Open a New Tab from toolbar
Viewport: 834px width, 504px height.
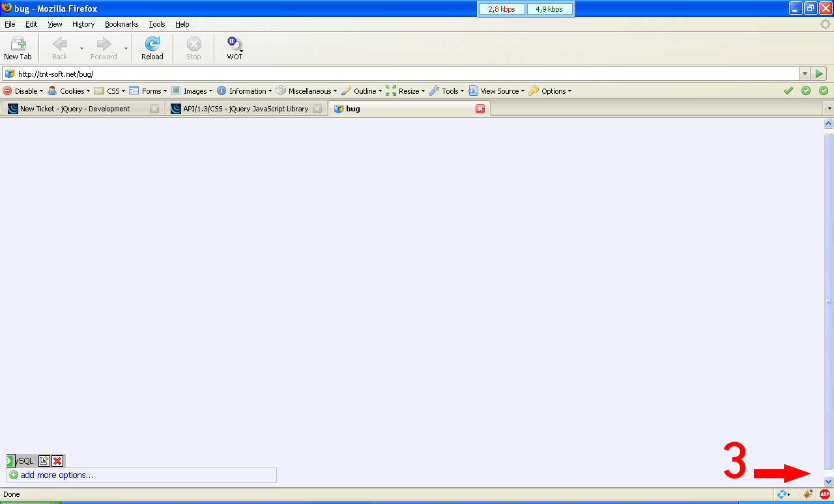point(18,48)
